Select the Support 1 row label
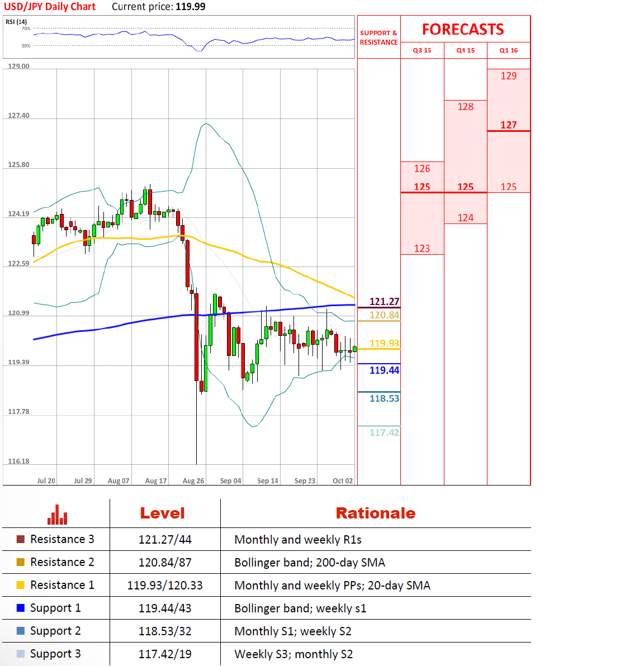The image size is (644, 666). (55, 608)
